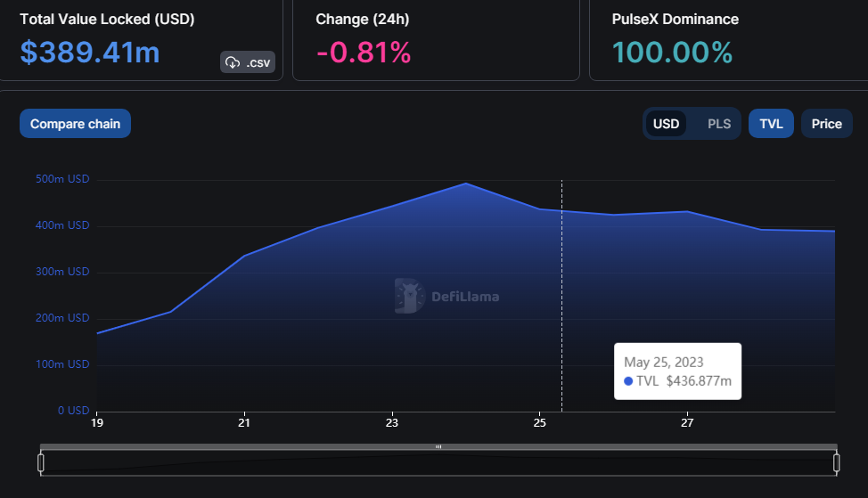Click the 500m USD axis label
The image size is (868, 498).
pyautogui.click(x=62, y=179)
